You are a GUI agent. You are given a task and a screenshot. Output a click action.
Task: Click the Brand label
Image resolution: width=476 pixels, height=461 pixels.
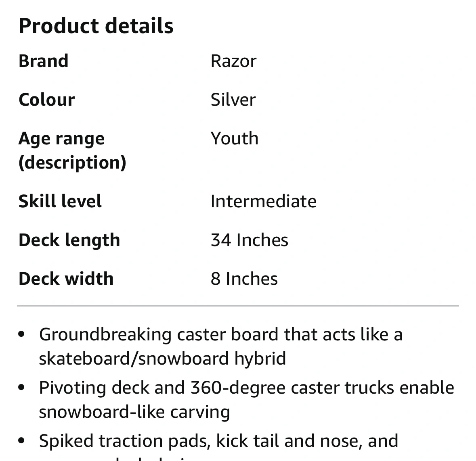[x=44, y=61]
